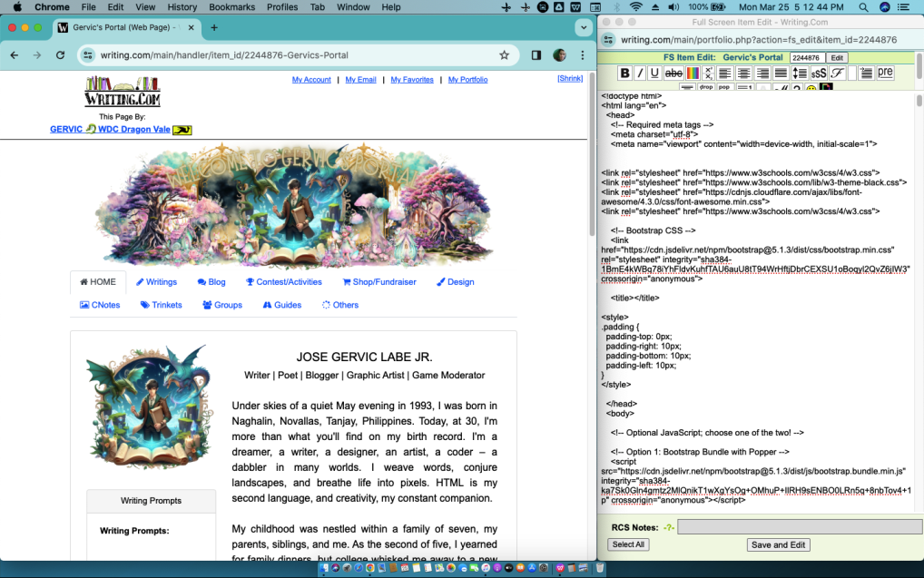Screen dimensions: 924x578
Task: Open the Contest/Activities tab
Action: pos(283,282)
